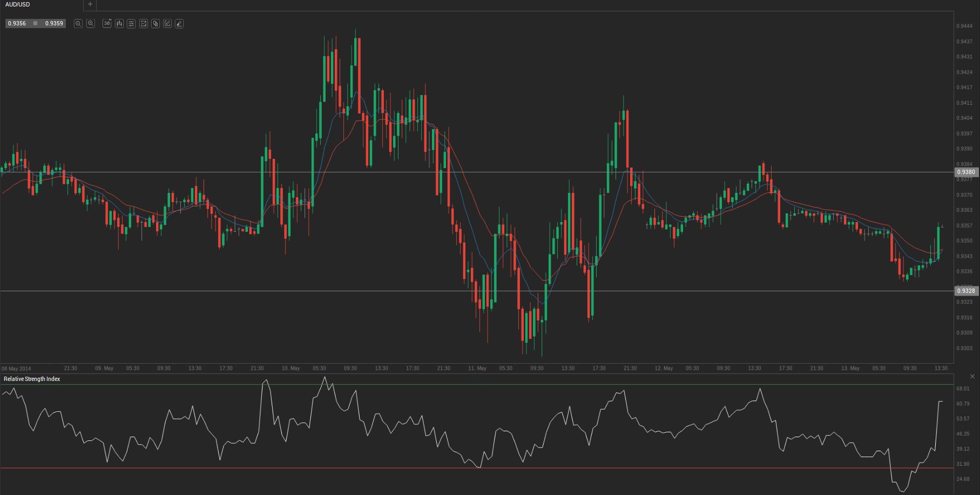Open the 30-minute timeframe selector
Viewport: 980px width, 495px height.
[107, 24]
